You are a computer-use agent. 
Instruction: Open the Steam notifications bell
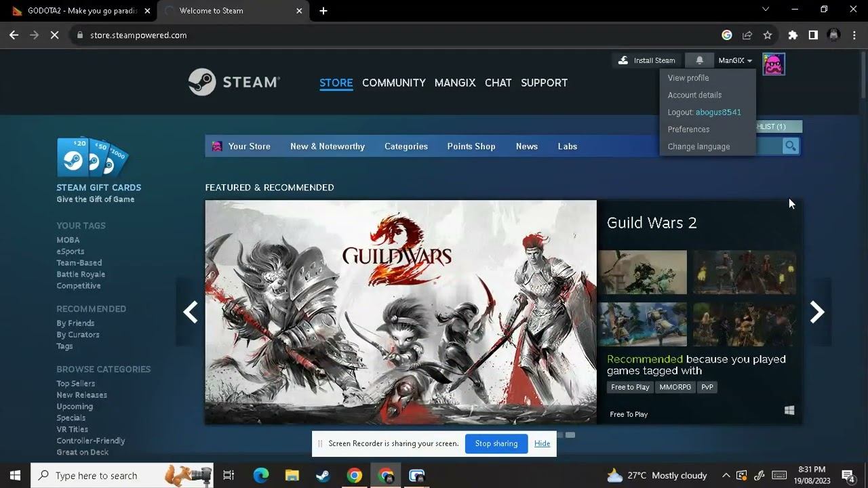699,60
